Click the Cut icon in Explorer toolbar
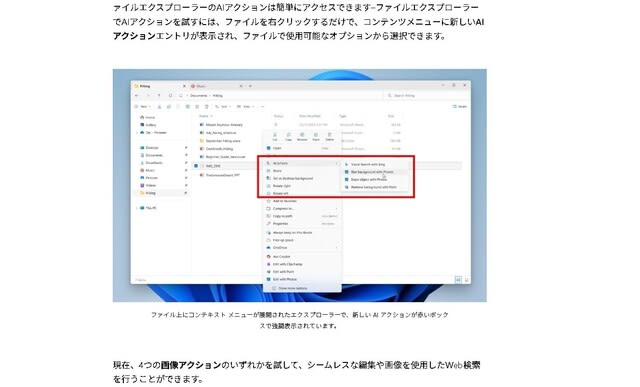Screen dimensions: 640x387 coord(159,107)
